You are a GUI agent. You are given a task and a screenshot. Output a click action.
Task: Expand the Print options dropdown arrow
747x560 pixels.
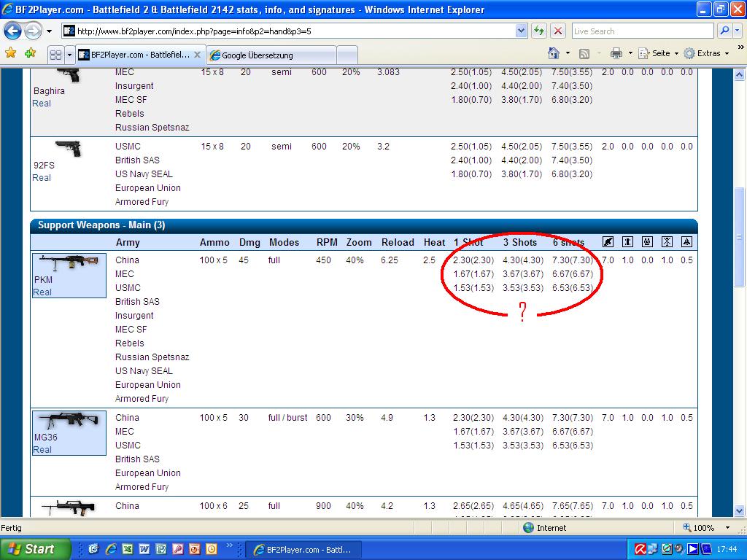tap(630, 53)
